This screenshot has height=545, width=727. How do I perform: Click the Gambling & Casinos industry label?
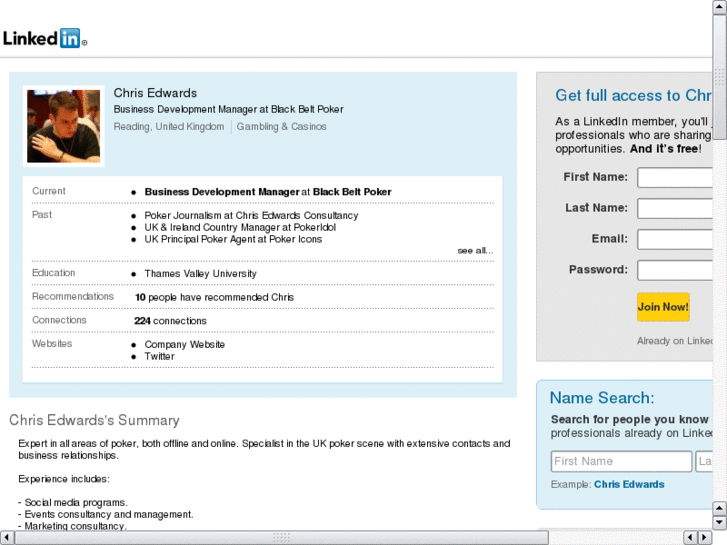coord(281,127)
